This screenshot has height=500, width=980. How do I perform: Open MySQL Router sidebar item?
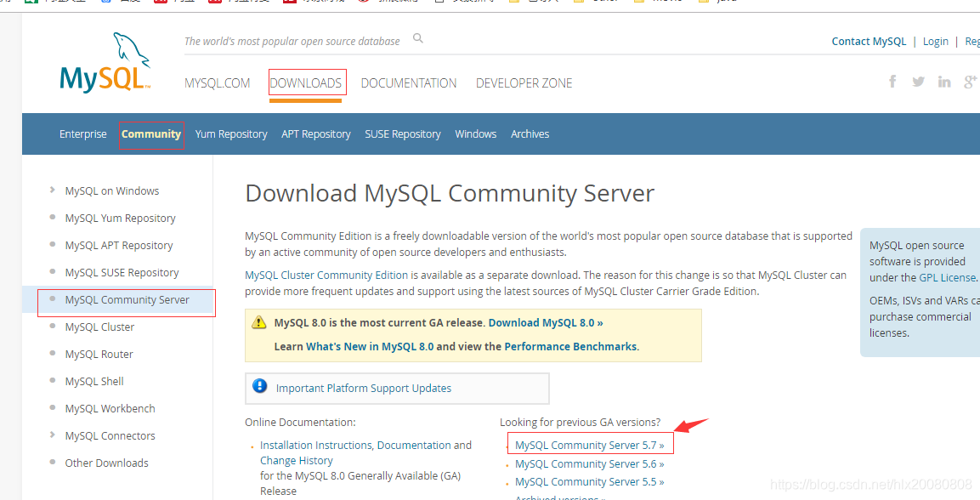pos(99,355)
